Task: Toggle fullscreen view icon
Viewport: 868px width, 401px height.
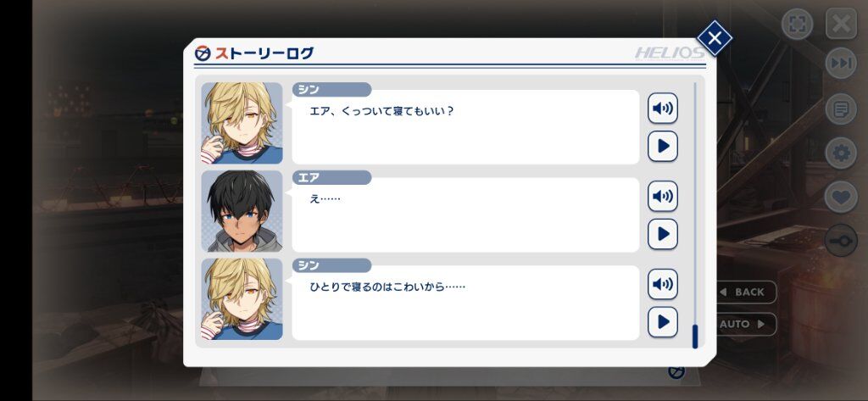Action: [x=797, y=24]
